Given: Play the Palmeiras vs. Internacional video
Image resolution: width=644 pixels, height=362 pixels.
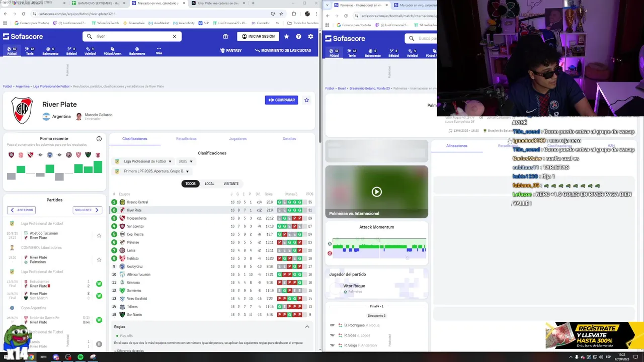Looking at the screenshot, I should [x=376, y=192].
